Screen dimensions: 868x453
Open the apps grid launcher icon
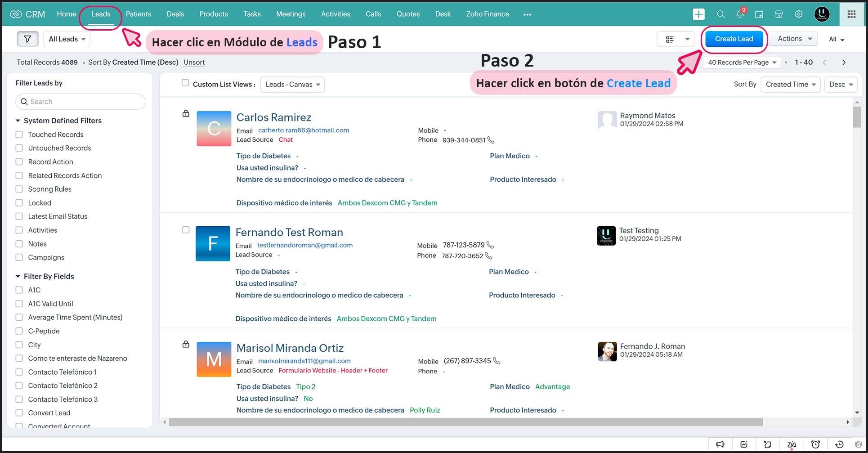(x=851, y=14)
